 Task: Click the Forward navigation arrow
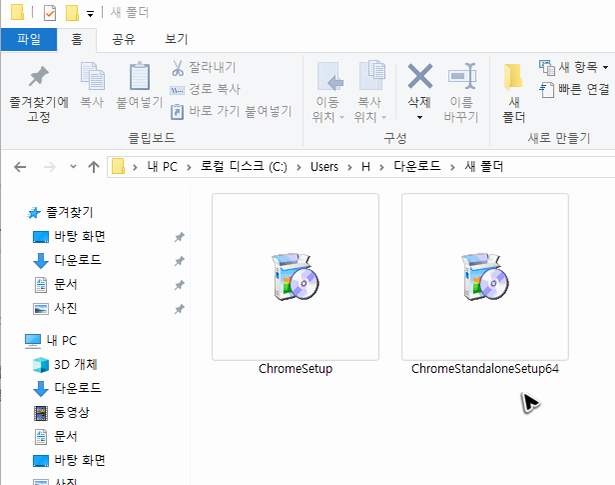[49, 167]
